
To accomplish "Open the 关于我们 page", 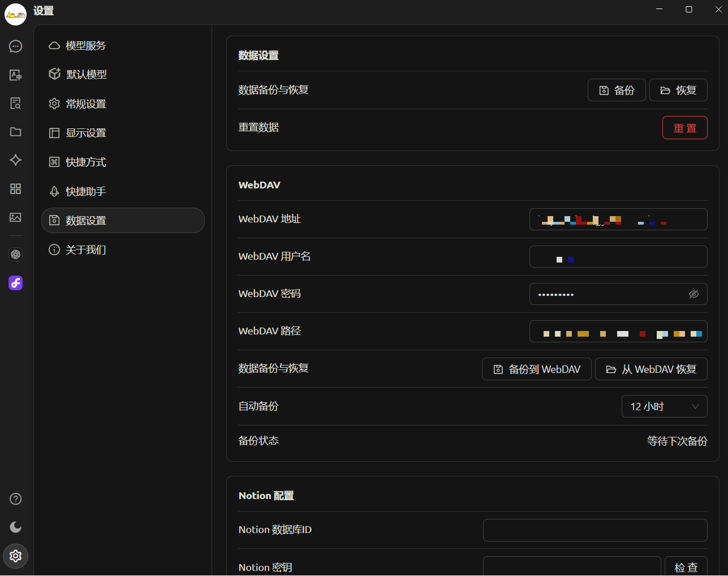I will point(123,250).
